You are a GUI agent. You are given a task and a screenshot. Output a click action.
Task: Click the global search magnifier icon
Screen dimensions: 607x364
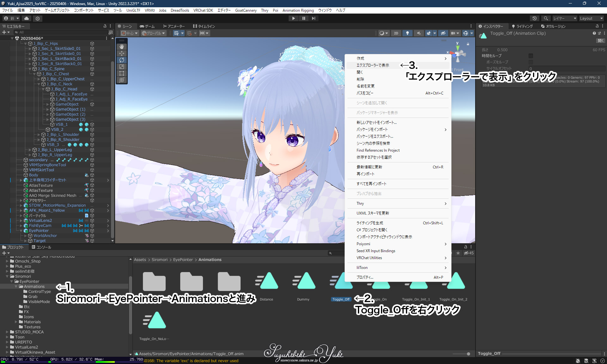coord(546,18)
